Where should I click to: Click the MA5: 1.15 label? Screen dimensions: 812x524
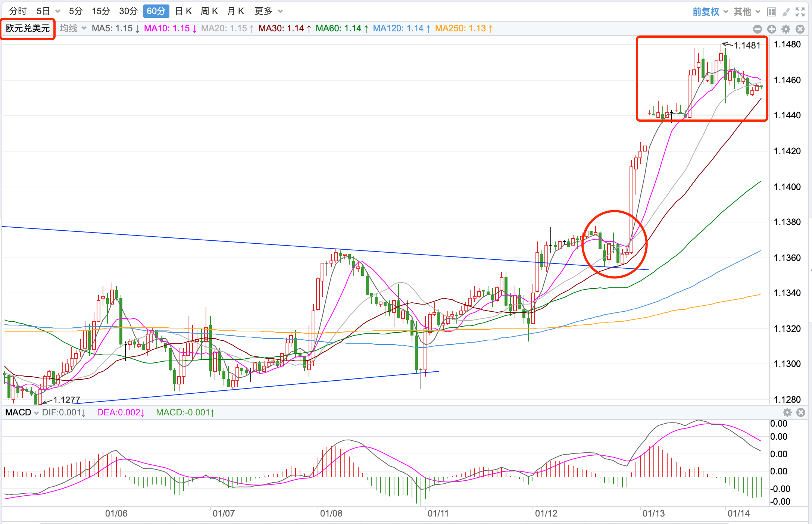click(116, 28)
